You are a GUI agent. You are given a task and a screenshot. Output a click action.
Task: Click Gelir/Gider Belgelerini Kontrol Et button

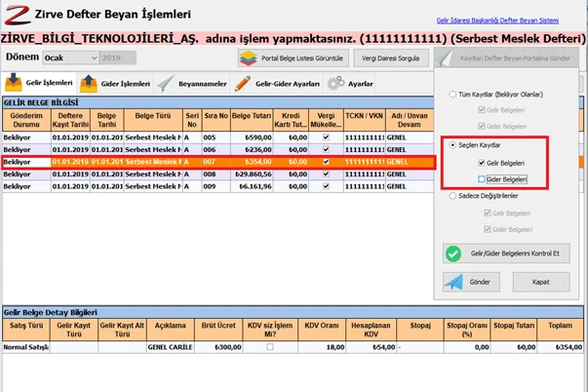click(x=506, y=254)
